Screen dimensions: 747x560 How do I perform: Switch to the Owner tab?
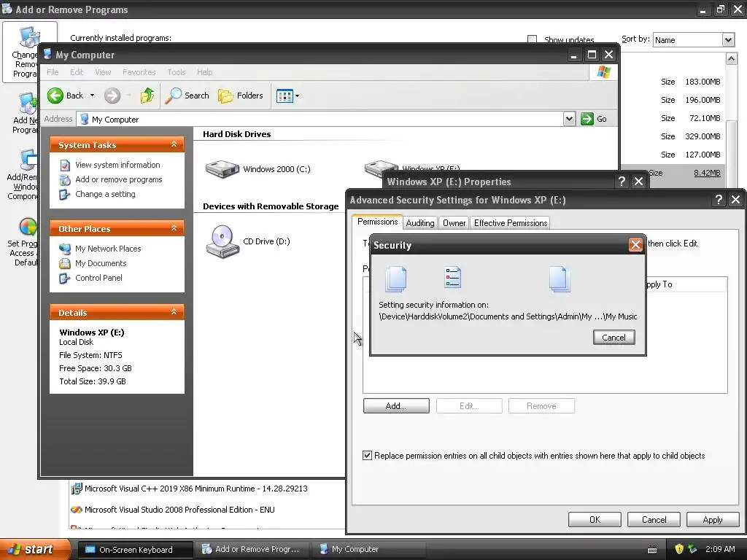click(454, 223)
